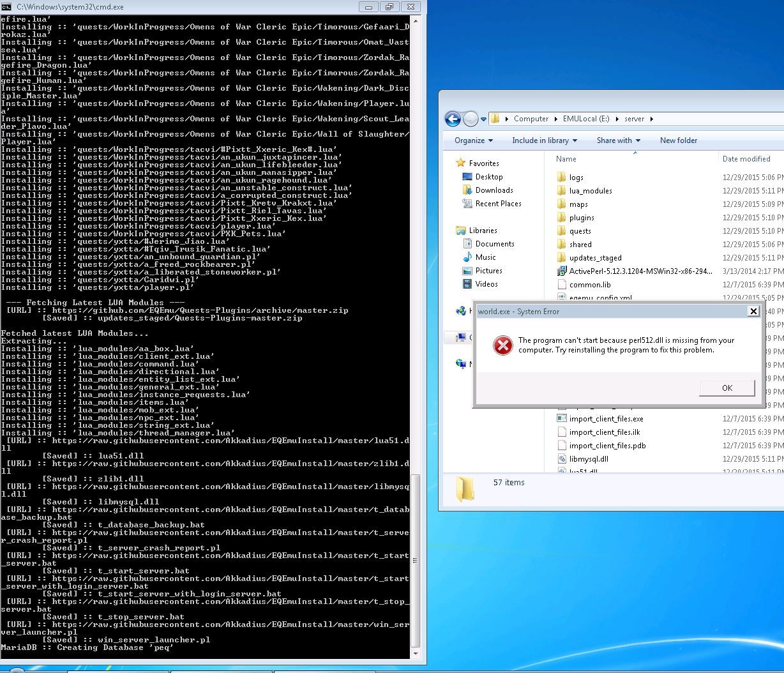
Task: Select the lua_modules folder icon
Action: (562, 190)
